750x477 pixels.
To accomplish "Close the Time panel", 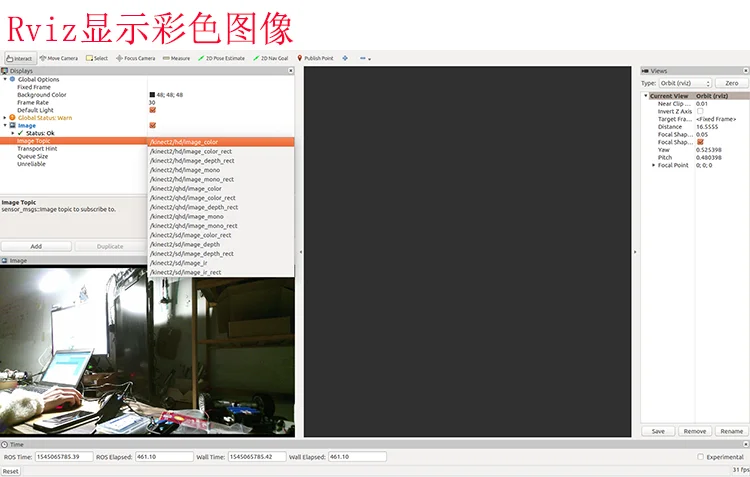I will [746, 444].
